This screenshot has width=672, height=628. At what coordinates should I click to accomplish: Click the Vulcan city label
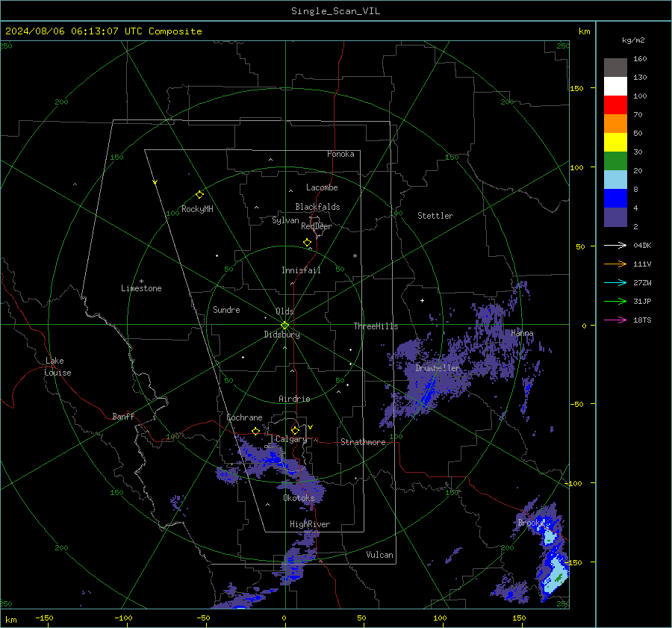pyautogui.click(x=379, y=555)
